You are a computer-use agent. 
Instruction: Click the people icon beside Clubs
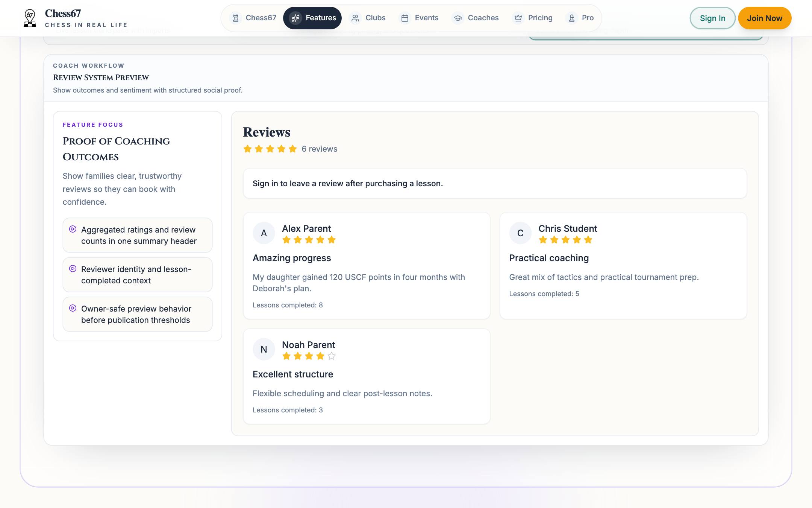click(x=355, y=18)
